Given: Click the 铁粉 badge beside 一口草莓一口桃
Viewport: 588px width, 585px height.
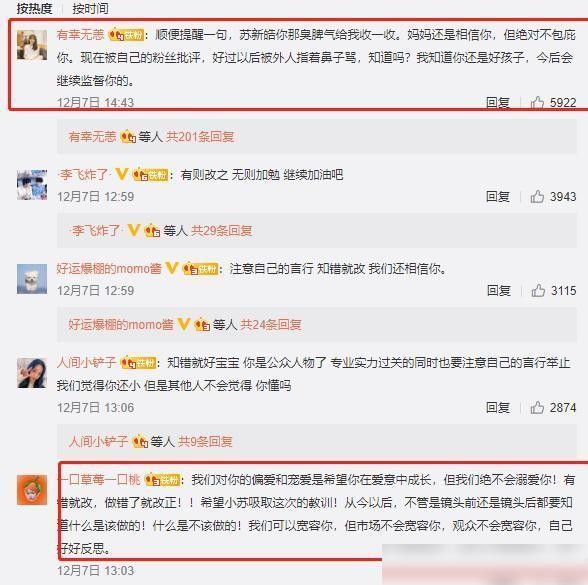Looking at the screenshot, I should (x=162, y=479).
